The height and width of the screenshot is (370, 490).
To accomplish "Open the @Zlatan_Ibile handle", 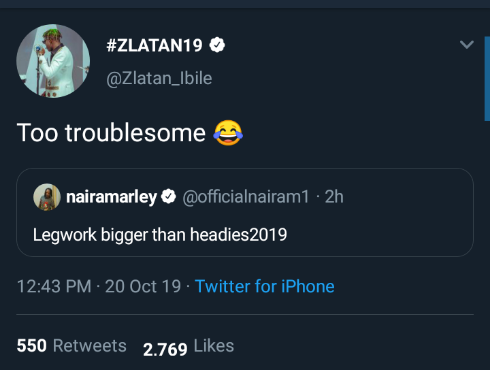I will (x=159, y=79).
